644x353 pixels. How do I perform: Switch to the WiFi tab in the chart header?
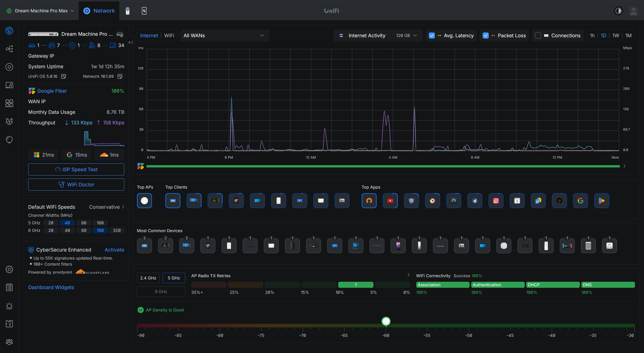(x=169, y=36)
